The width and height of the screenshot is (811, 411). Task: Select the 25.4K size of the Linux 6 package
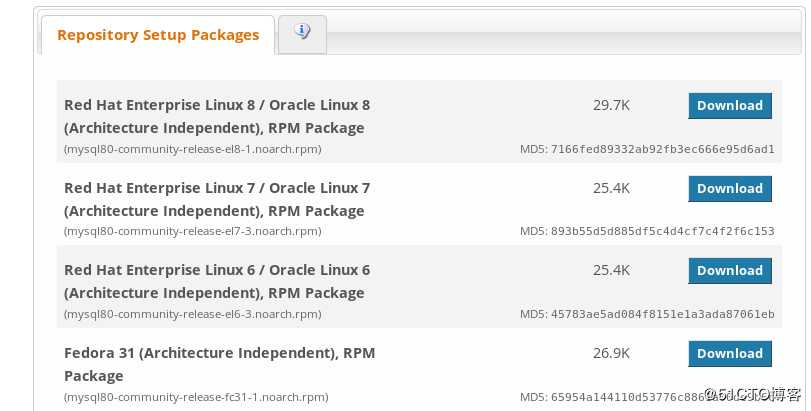pyautogui.click(x=611, y=270)
